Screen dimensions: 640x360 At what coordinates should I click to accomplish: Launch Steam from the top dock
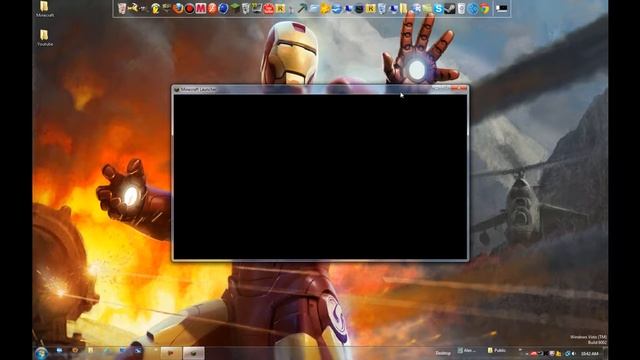(449, 8)
